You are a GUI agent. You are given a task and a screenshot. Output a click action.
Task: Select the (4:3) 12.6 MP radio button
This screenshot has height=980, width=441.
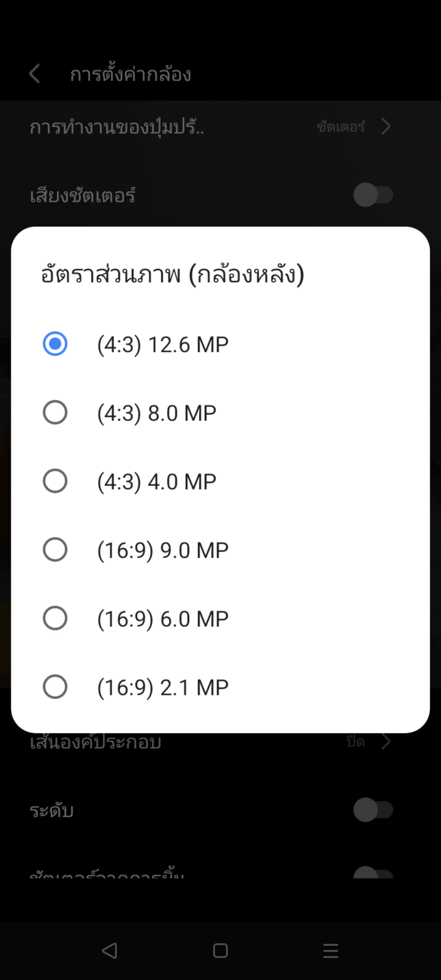pyautogui.click(x=55, y=344)
